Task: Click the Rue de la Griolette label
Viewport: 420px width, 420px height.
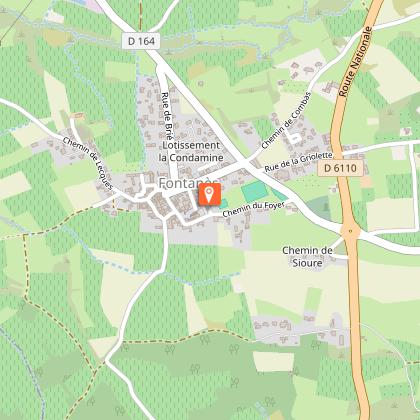Action: point(298,162)
